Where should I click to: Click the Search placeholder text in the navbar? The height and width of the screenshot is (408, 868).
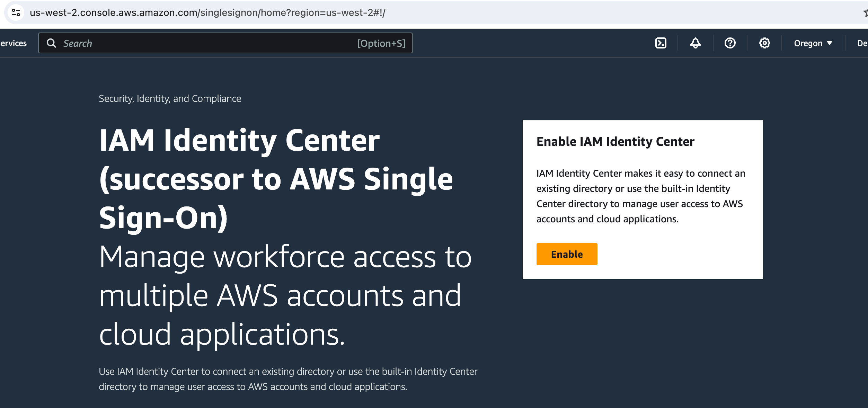[78, 43]
